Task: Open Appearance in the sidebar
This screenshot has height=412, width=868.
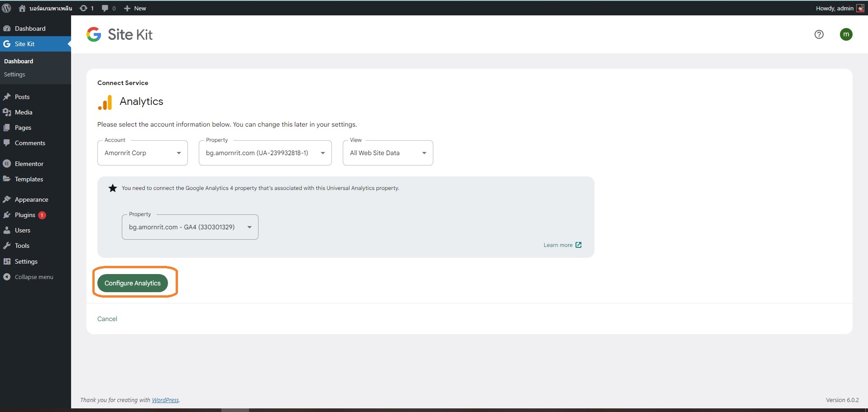Action: pyautogui.click(x=31, y=199)
